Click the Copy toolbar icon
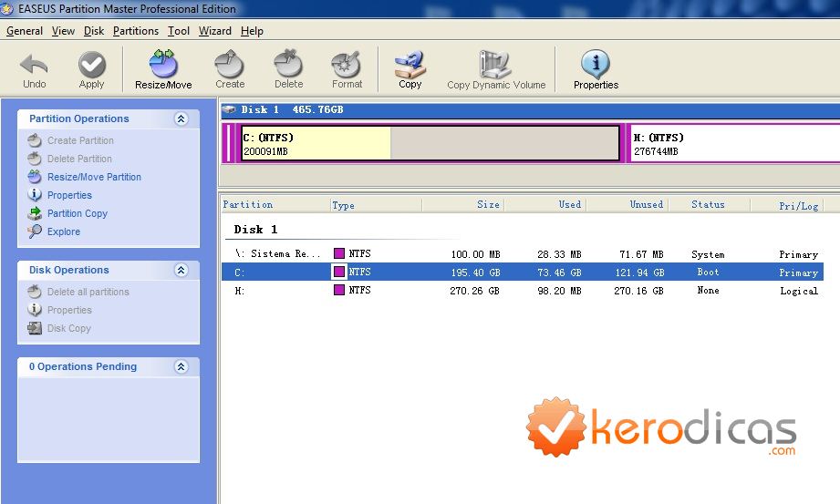 click(x=410, y=65)
